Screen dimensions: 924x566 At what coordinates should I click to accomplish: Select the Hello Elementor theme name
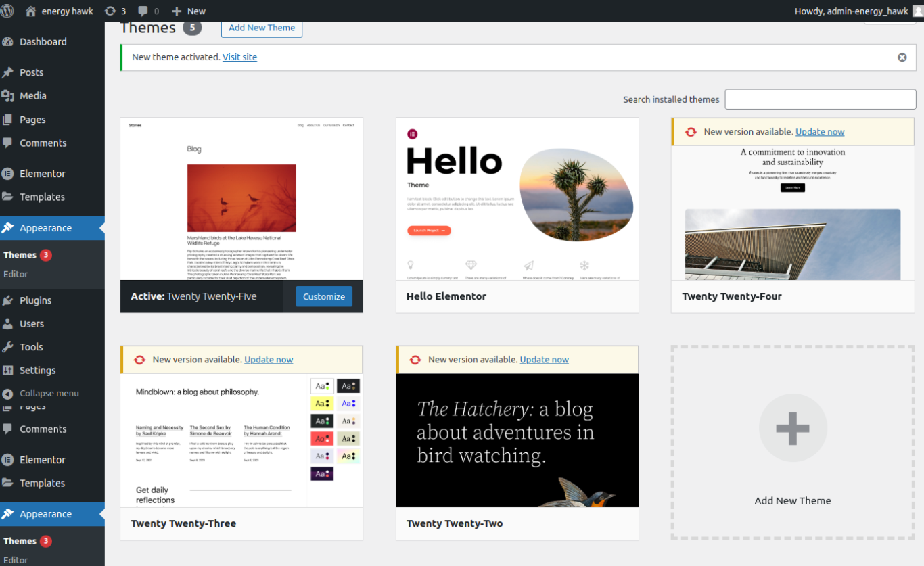446,296
